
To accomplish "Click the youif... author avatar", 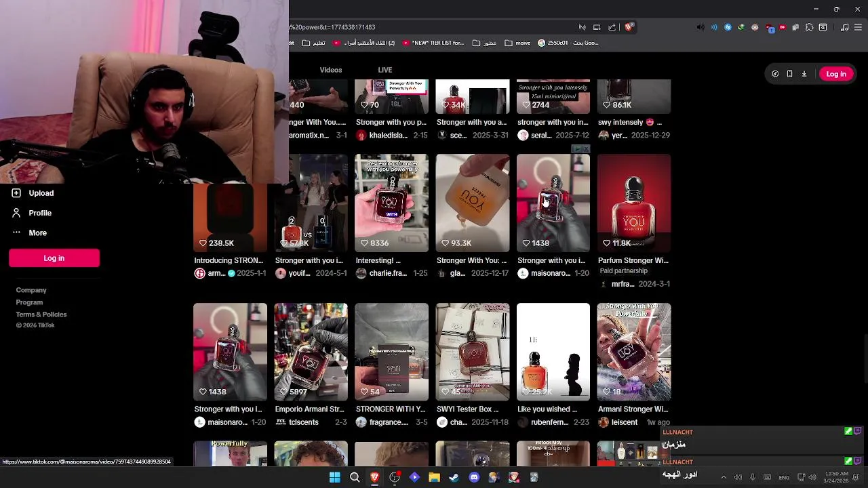I will click(280, 273).
